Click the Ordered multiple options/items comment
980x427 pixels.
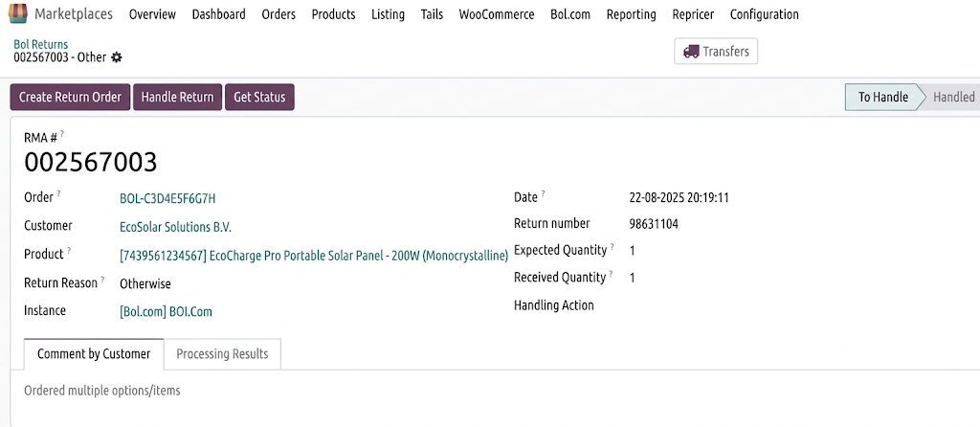pos(101,391)
